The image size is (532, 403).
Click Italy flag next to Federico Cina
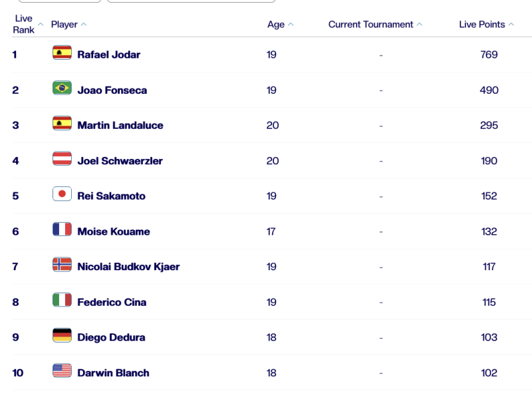pos(62,301)
